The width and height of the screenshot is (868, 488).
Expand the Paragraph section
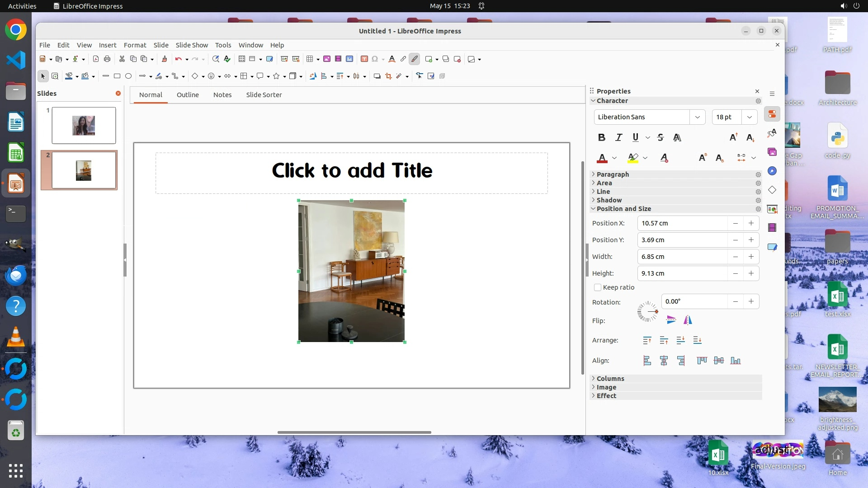[x=613, y=174]
